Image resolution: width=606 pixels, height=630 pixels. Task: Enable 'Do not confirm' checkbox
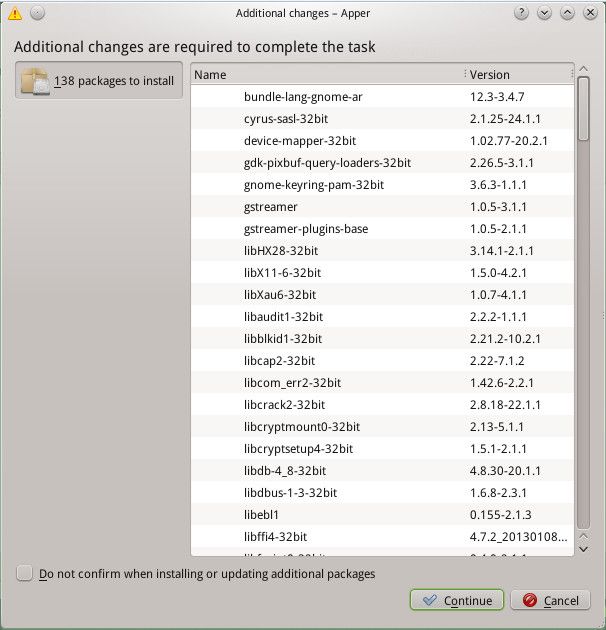(24, 574)
